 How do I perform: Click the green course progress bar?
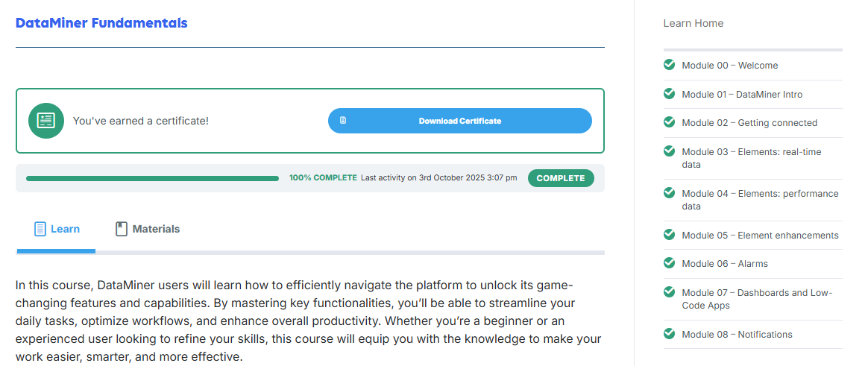click(152, 179)
